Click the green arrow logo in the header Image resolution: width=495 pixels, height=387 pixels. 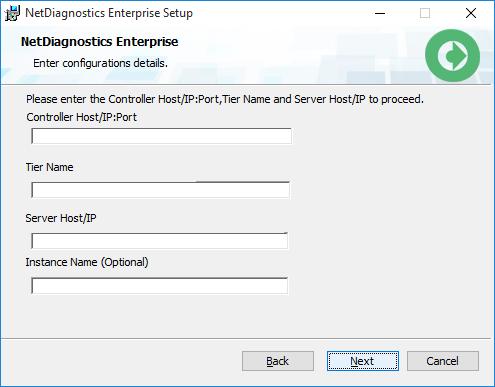452,56
